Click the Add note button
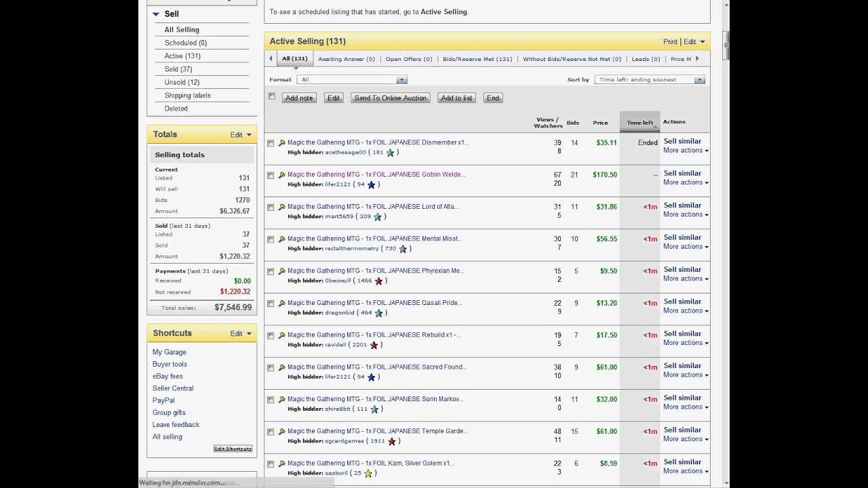 [299, 98]
